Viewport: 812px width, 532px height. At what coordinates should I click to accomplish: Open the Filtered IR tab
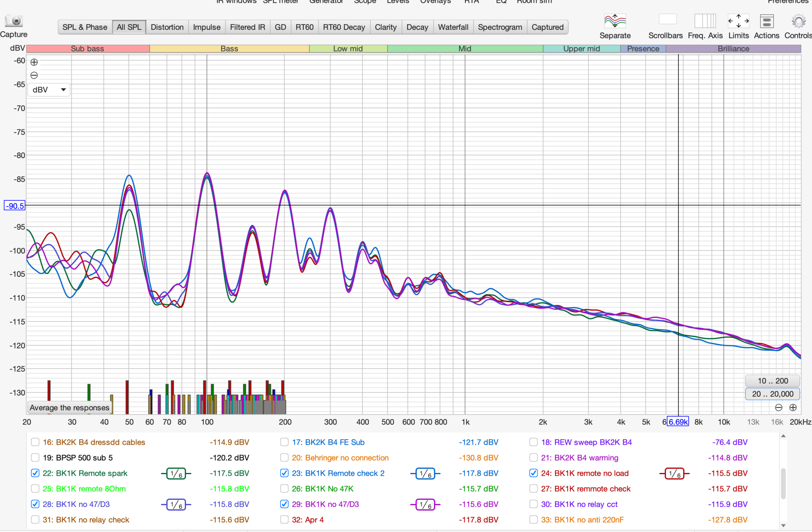coord(247,27)
